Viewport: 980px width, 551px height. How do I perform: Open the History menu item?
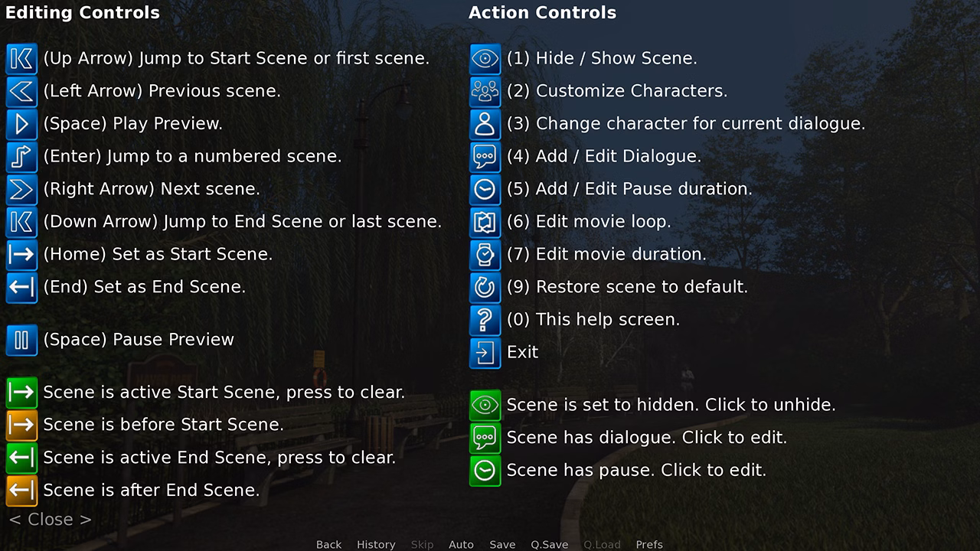(376, 544)
